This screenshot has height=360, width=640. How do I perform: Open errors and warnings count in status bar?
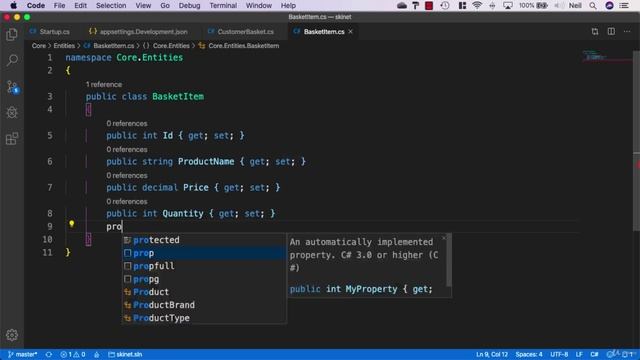tap(73, 354)
